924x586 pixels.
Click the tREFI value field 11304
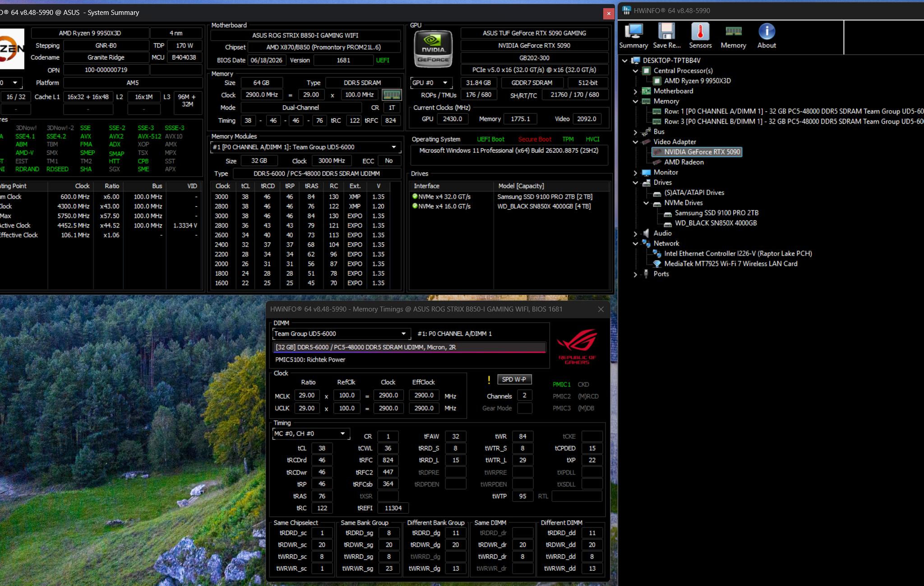click(393, 508)
